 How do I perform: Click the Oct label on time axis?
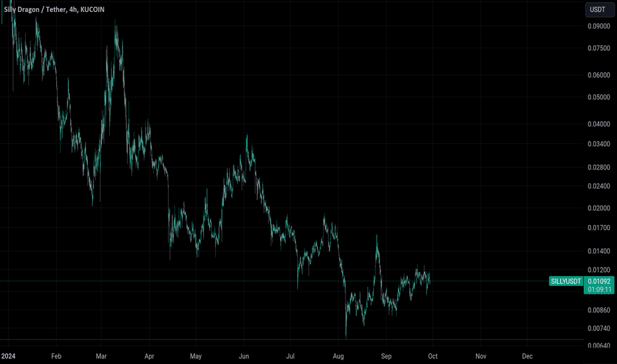click(x=432, y=356)
